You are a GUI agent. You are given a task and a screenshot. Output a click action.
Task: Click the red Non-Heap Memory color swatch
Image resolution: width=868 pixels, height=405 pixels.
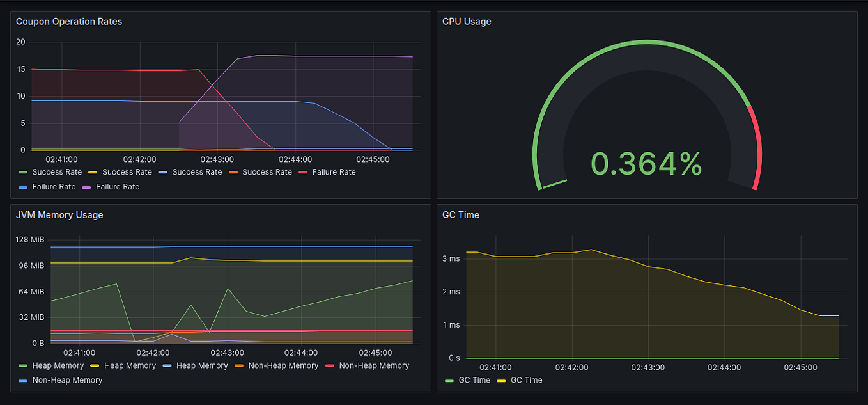coord(330,365)
